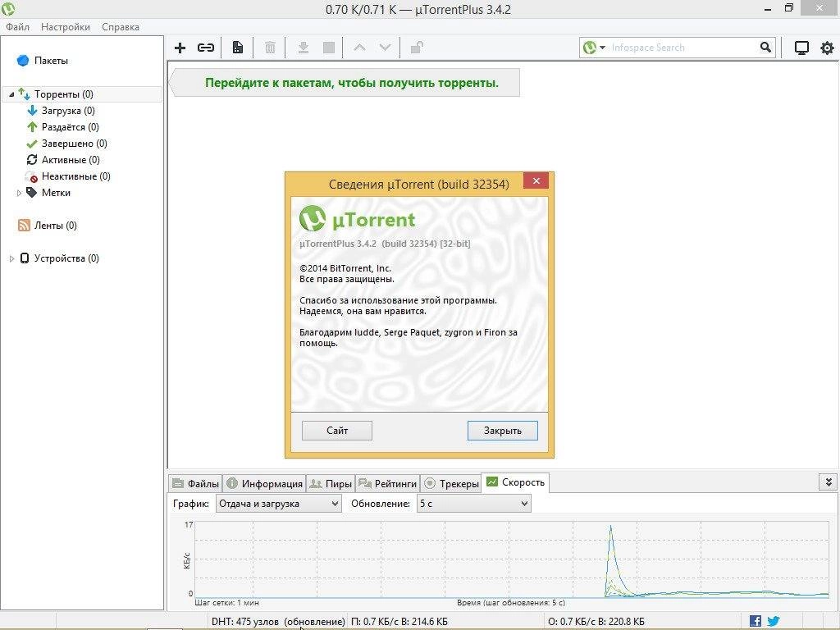The image size is (840, 630).
Task: Click the Start Torrent download icon
Action: tap(304, 48)
